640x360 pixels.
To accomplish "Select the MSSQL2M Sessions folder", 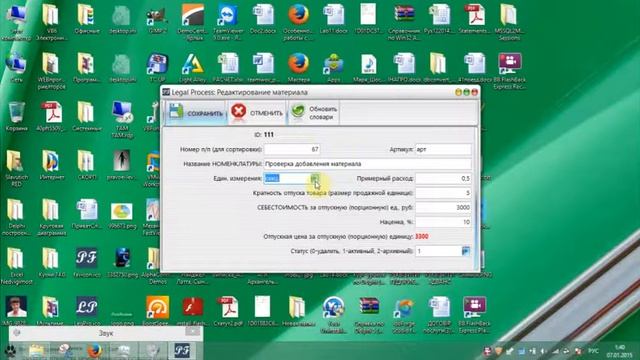I will pyautogui.click(x=509, y=21).
